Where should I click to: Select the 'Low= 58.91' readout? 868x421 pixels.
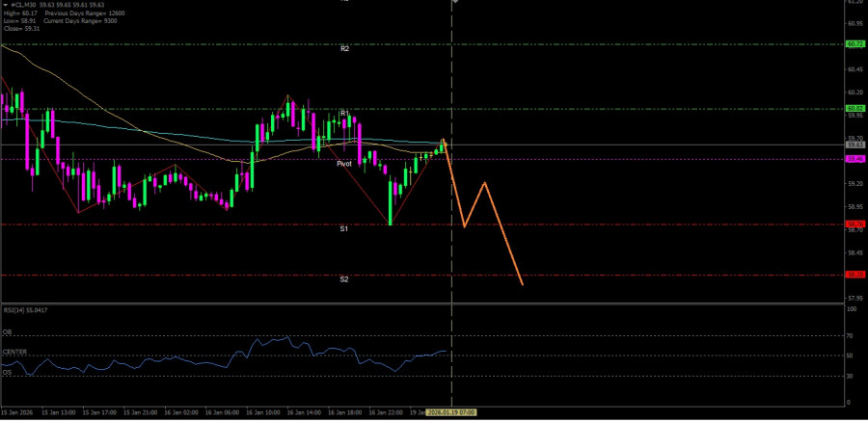18,21
